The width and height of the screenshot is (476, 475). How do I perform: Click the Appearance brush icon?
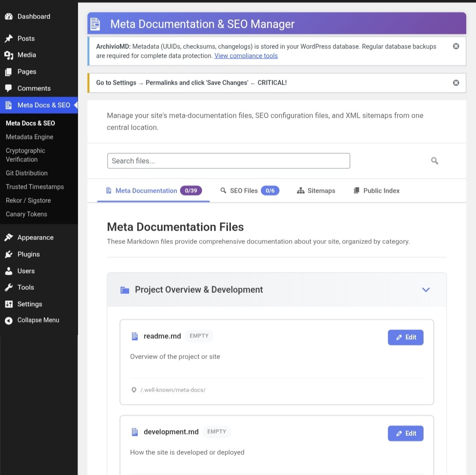point(9,237)
